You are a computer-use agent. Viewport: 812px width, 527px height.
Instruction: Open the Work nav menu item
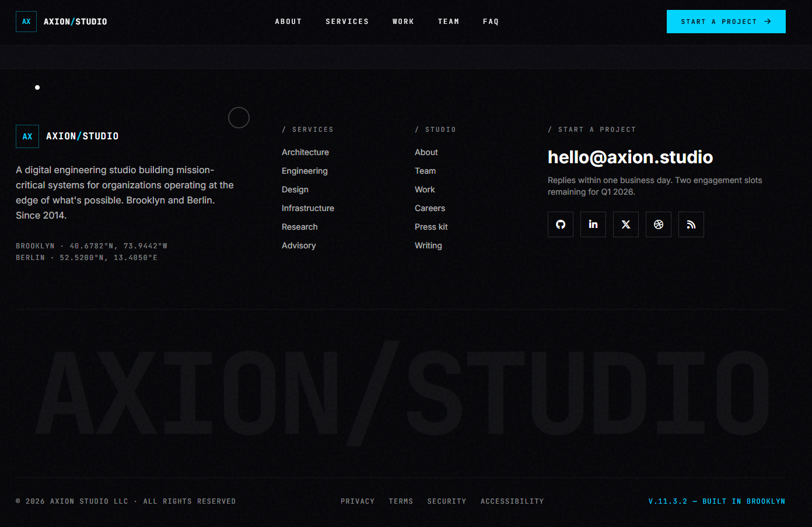coord(403,22)
